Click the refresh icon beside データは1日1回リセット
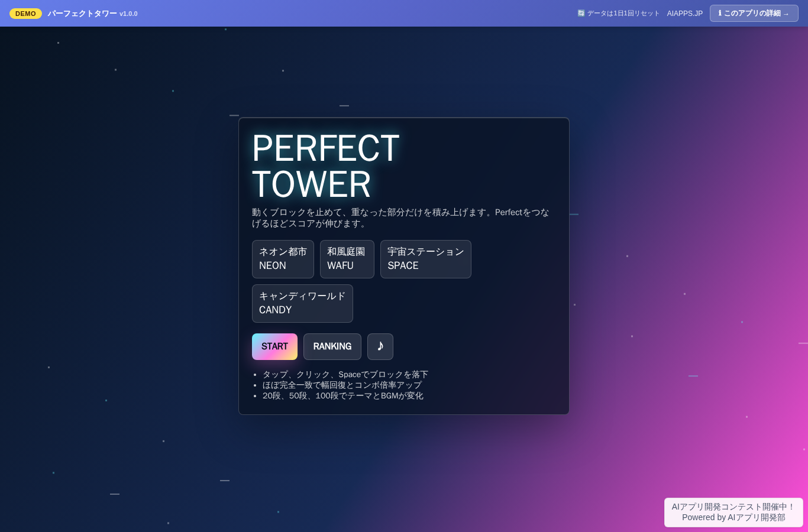The image size is (808, 532). (581, 13)
